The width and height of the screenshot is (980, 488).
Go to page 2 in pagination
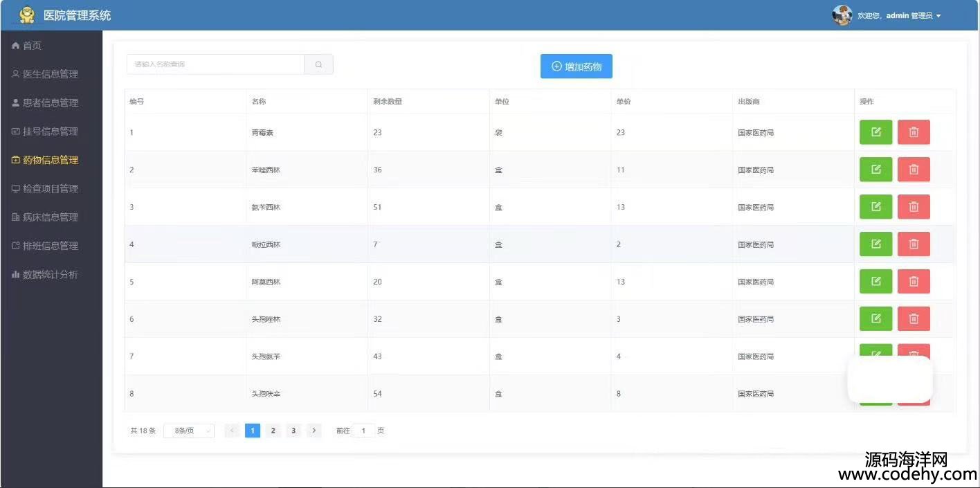pos(273,431)
